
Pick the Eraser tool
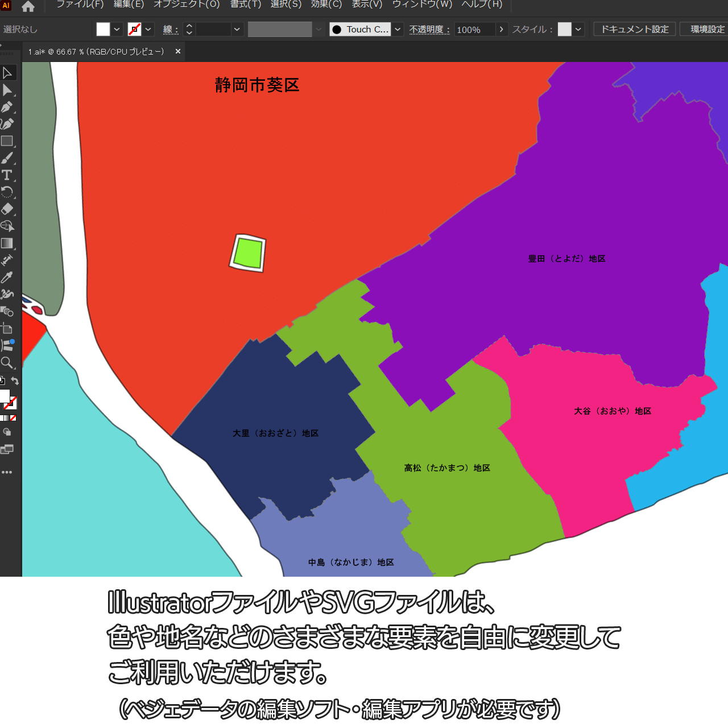tap(7, 209)
